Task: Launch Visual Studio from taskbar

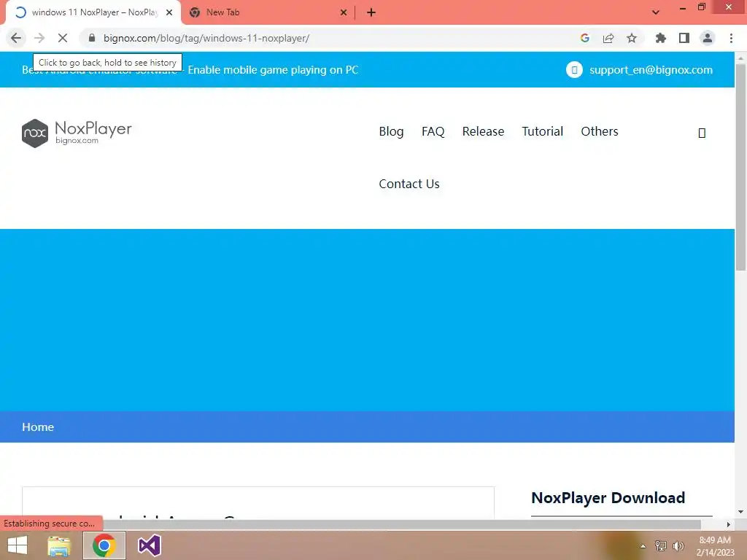Action: tap(149, 545)
